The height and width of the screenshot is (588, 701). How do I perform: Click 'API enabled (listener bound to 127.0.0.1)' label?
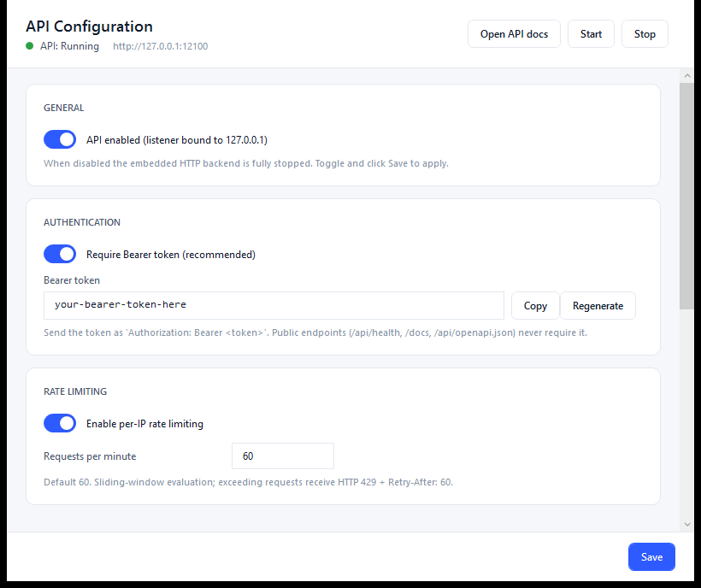click(x=177, y=140)
